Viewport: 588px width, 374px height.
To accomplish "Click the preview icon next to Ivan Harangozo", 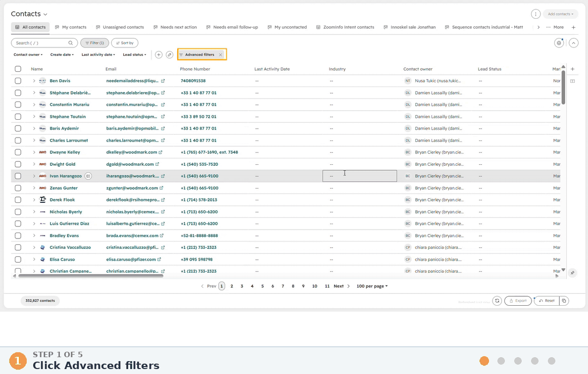I will coord(88,176).
